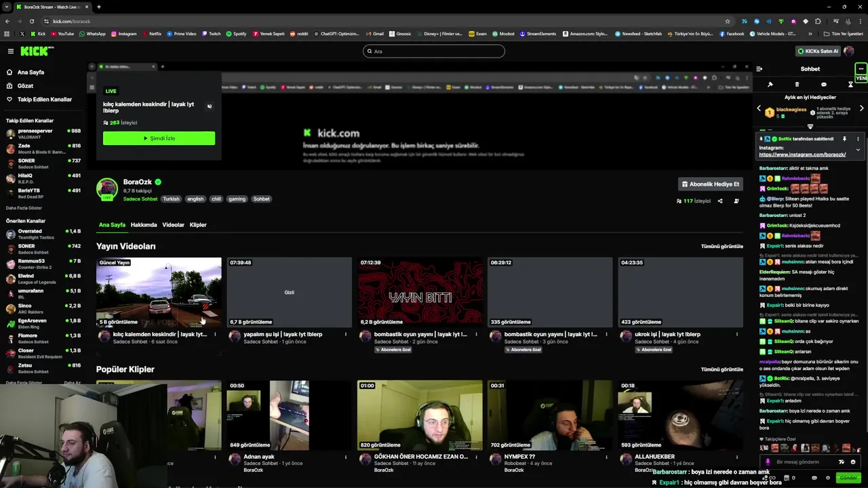Expand 'Daha Fazla Göster' under followed channels
Image resolution: width=868 pixels, height=488 pixels.
pyautogui.click(x=24, y=208)
